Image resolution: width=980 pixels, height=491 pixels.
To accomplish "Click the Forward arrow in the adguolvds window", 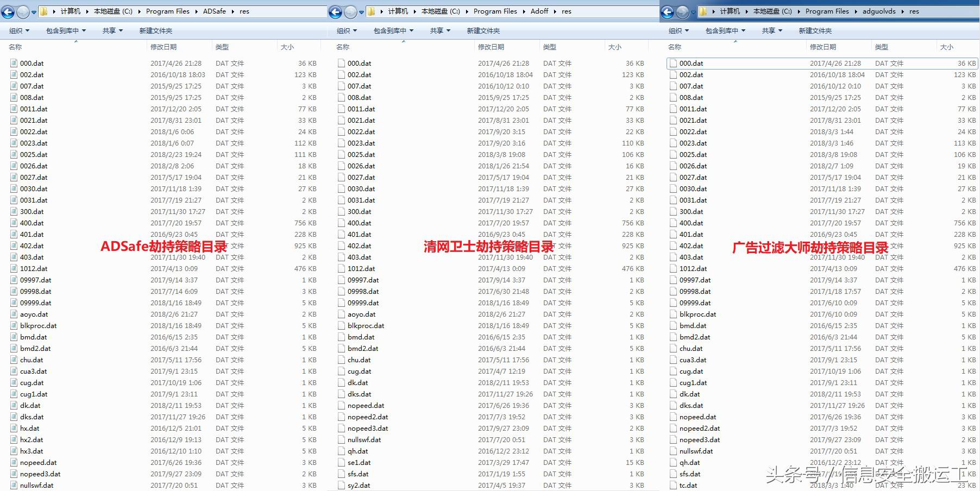I will tap(683, 11).
